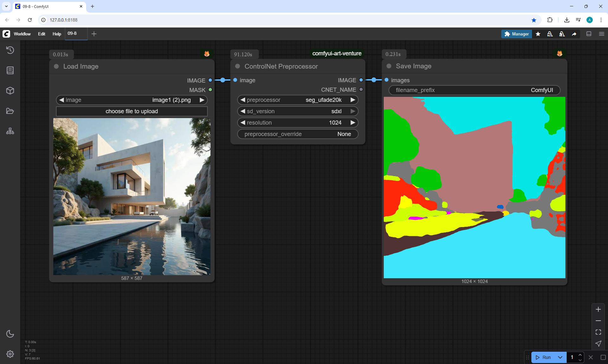Open the queue history sidebar icon
Screen dimensions: 608x364
10,50
